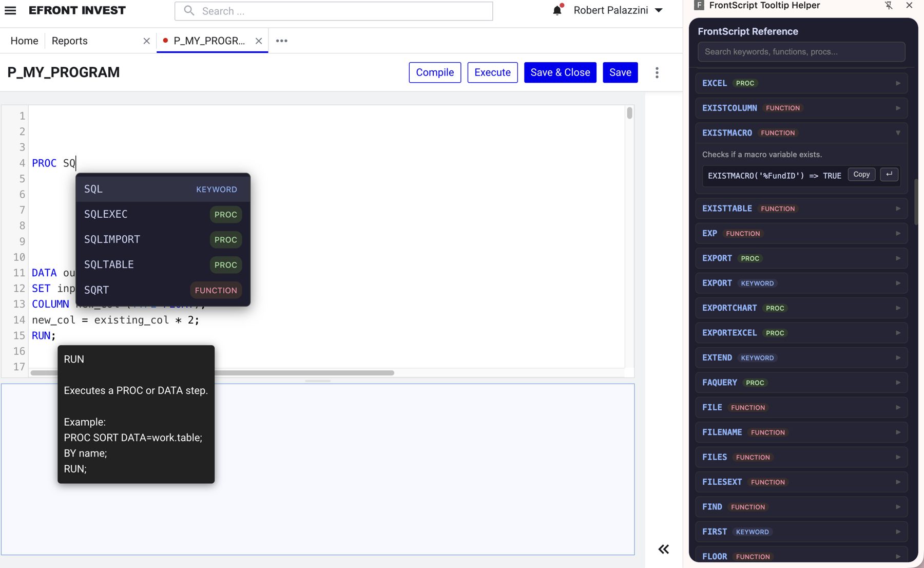Expand the EXPORTCHART proc entry
The height and width of the screenshot is (568, 924).
point(801,308)
